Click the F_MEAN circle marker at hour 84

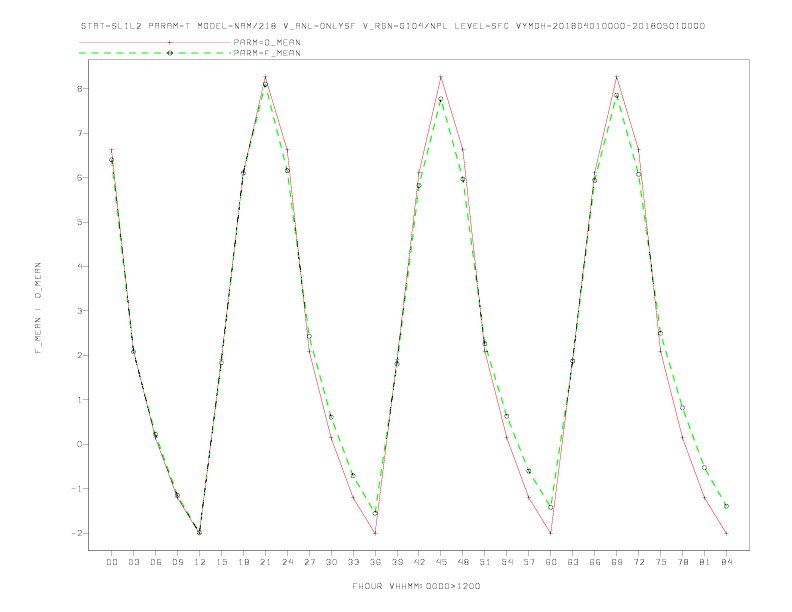pos(726,506)
